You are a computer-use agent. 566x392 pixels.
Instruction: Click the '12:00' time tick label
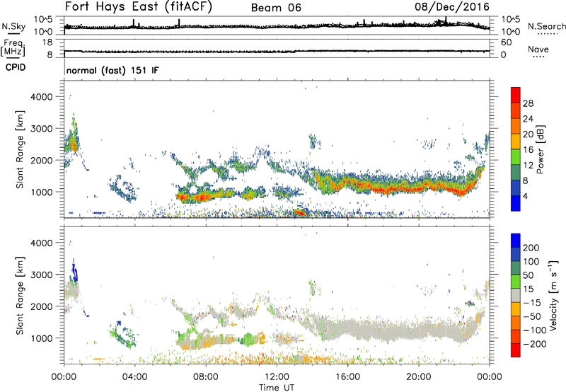point(277,377)
